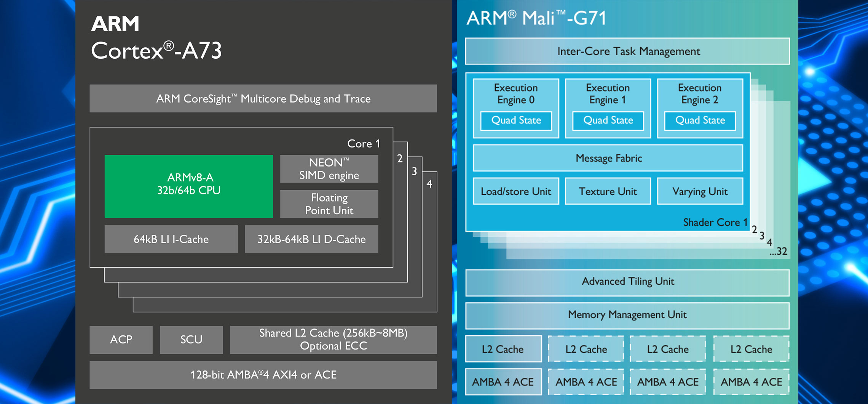The width and height of the screenshot is (868, 404).
Task: Click the SCU block
Action: pos(191,340)
